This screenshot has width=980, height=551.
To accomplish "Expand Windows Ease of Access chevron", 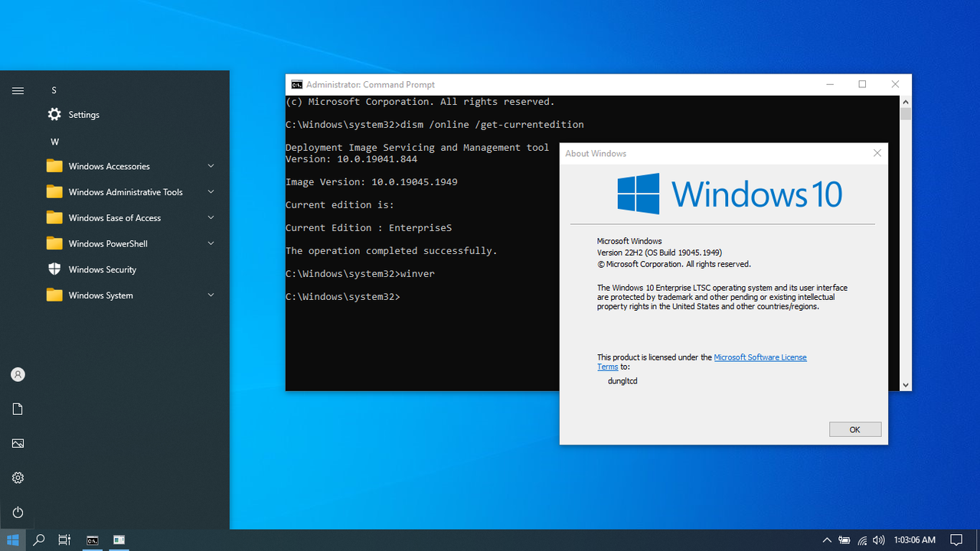I will pos(211,218).
